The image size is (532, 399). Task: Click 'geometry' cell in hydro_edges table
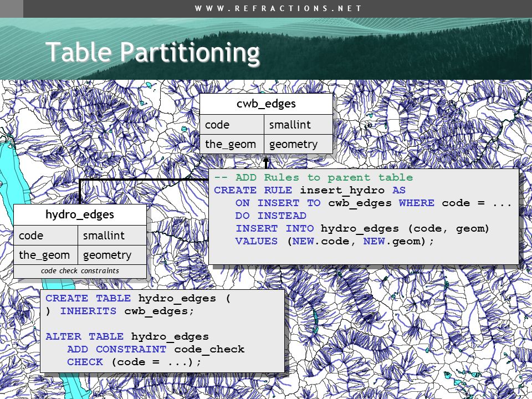point(112,255)
